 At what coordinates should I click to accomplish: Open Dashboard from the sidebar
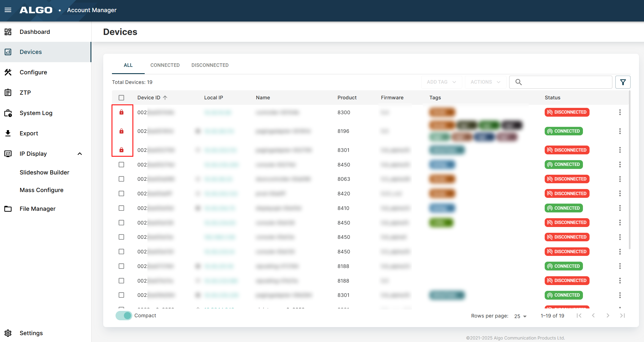(46, 32)
